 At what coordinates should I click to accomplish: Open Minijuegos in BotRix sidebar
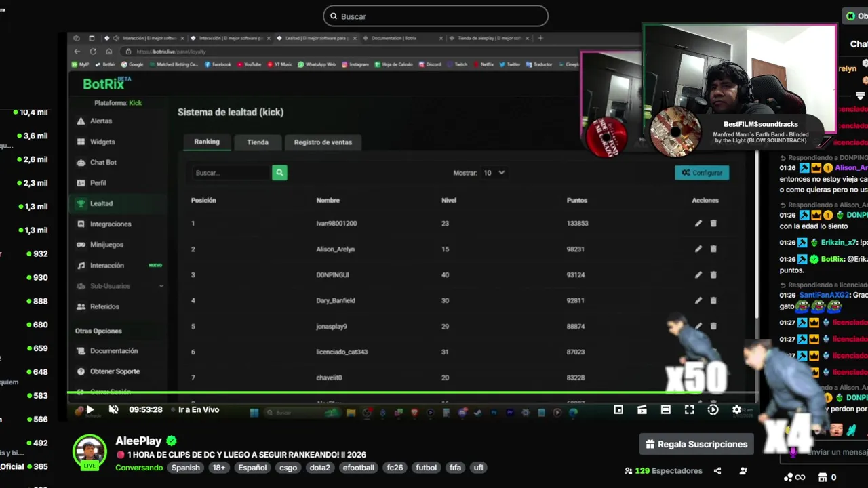(107, 245)
